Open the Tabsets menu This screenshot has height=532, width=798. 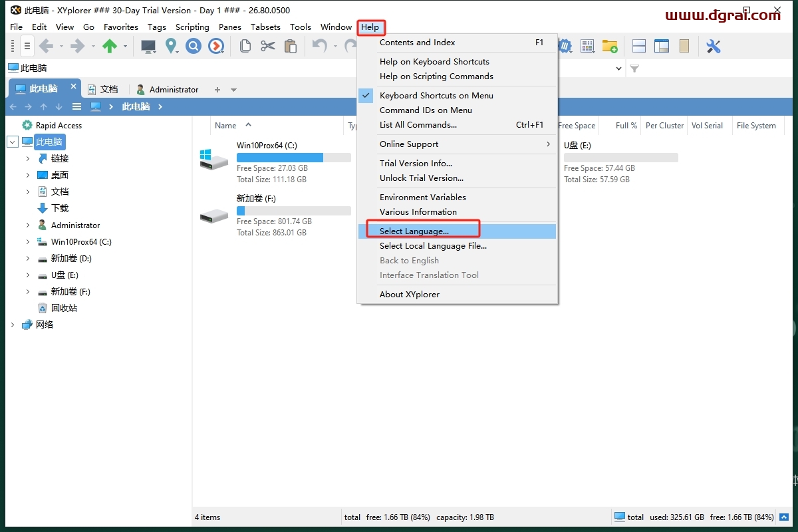coord(265,27)
